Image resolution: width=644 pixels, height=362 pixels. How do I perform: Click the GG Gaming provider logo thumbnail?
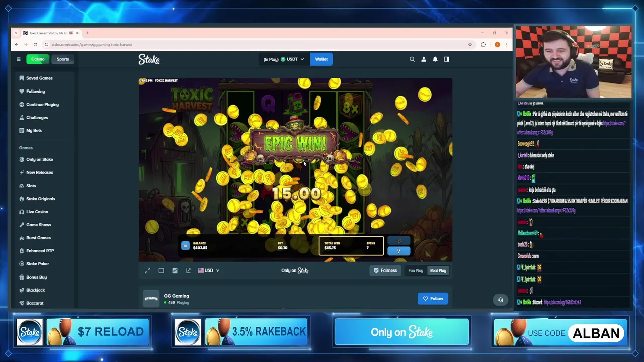[151, 298]
